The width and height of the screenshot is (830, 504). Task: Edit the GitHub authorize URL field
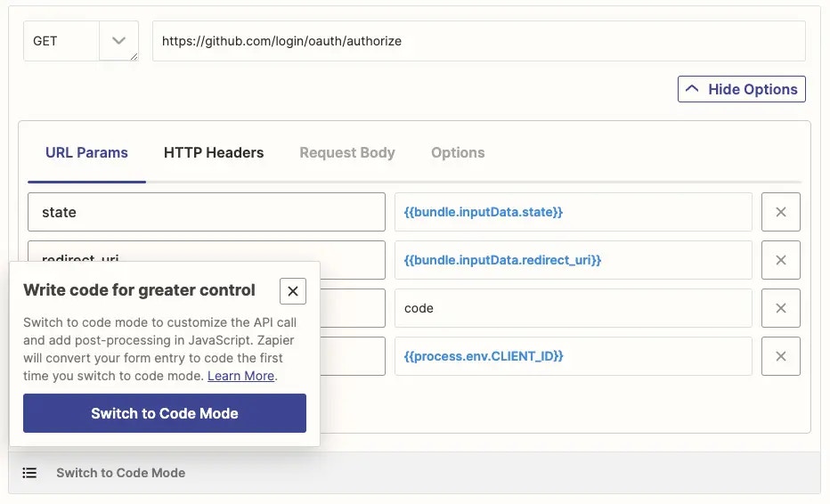coord(479,41)
